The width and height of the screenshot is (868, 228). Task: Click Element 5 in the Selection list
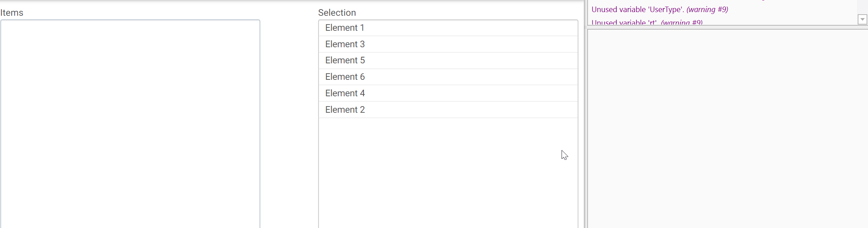coord(345,60)
